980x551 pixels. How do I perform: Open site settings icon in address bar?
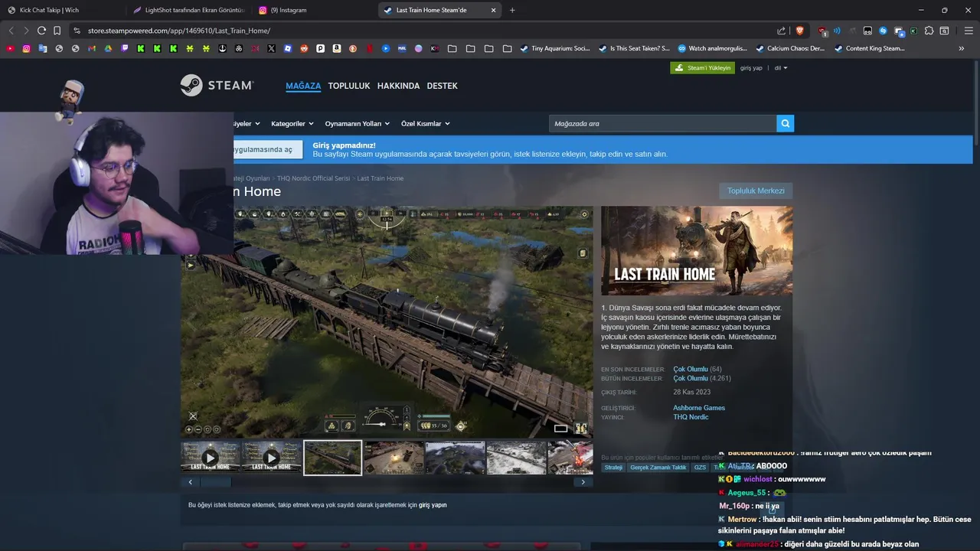tap(77, 31)
